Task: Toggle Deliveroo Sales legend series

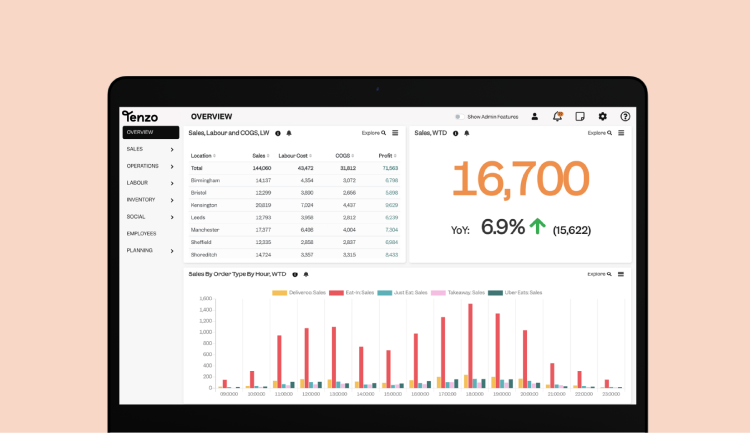Action: tap(301, 293)
